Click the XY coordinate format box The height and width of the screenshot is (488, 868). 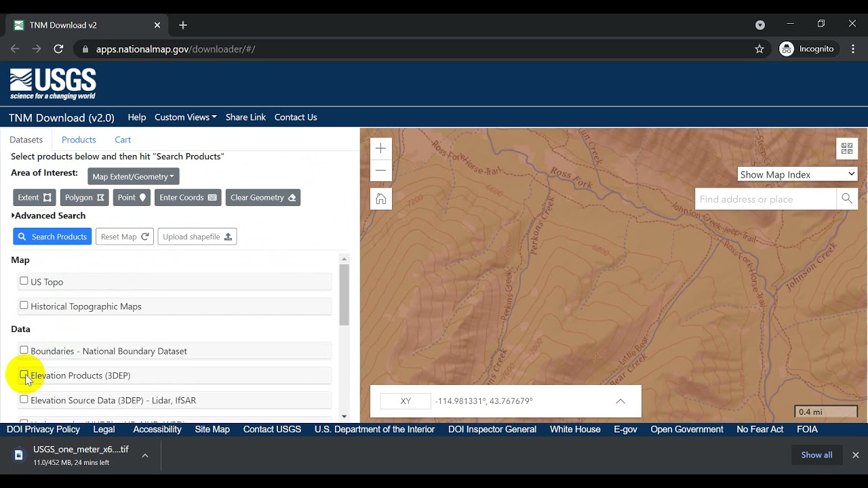click(x=406, y=401)
